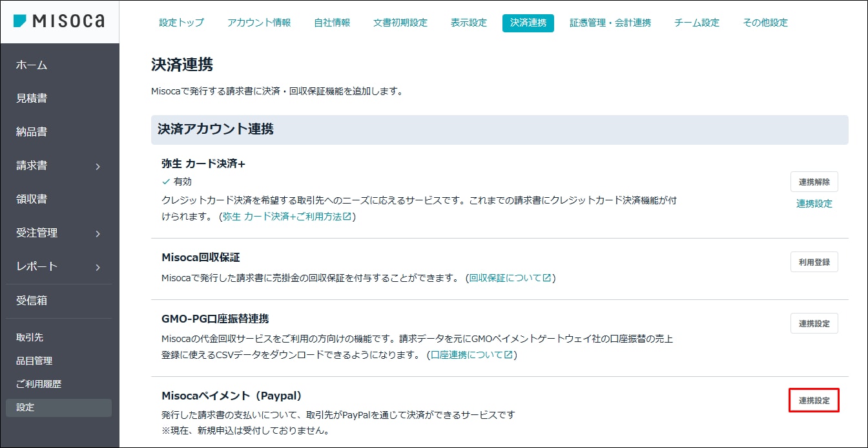Expand the 受注管理 submenu chevron

(x=98, y=233)
